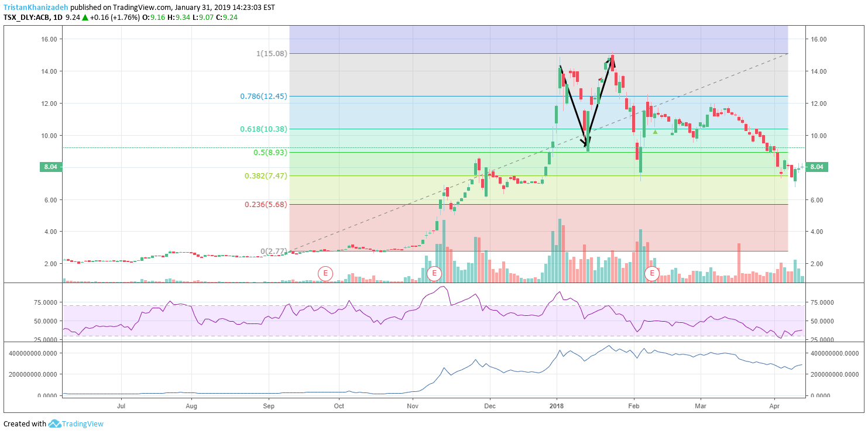This screenshot has width=868, height=434.
Task: Click the +0.16 (+1.76%) change value
Action: point(115,18)
